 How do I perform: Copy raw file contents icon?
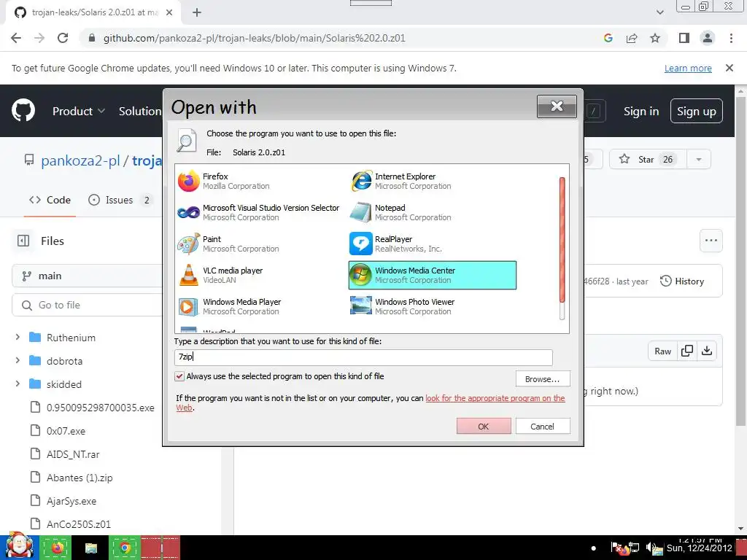pyautogui.click(x=687, y=351)
